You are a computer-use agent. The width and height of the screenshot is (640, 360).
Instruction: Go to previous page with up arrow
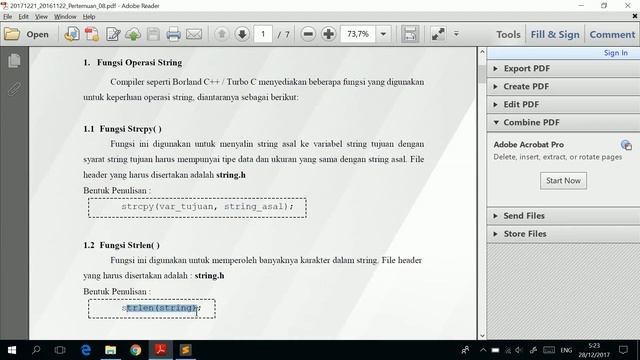(x=222, y=34)
